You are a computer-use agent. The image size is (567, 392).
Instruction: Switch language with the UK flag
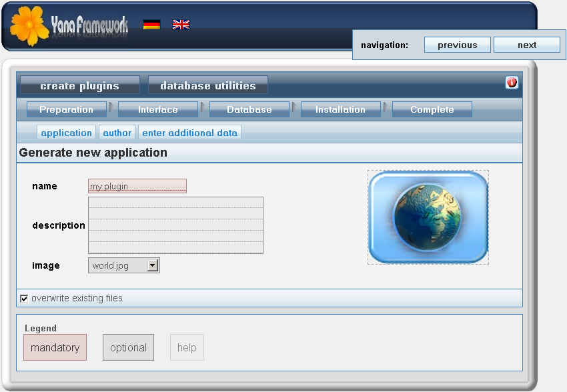click(x=181, y=25)
